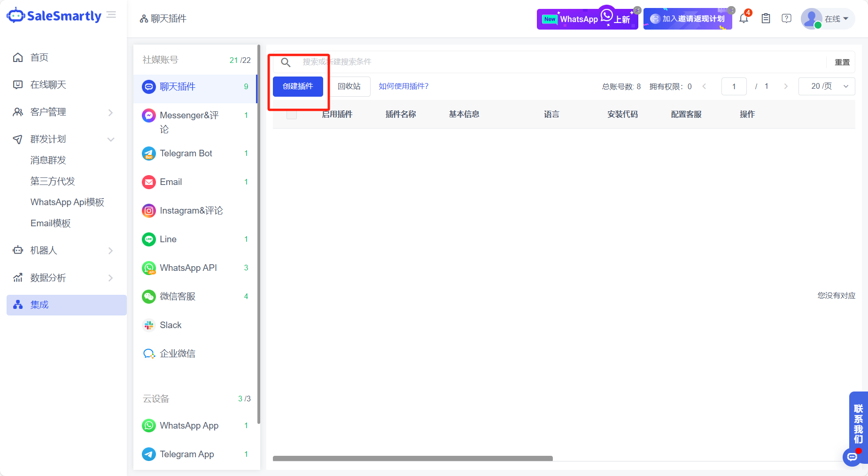This screenshot has width=868, height=476.
Task: Open 在线聊天 from the sidebar
Action: point(48,85)
